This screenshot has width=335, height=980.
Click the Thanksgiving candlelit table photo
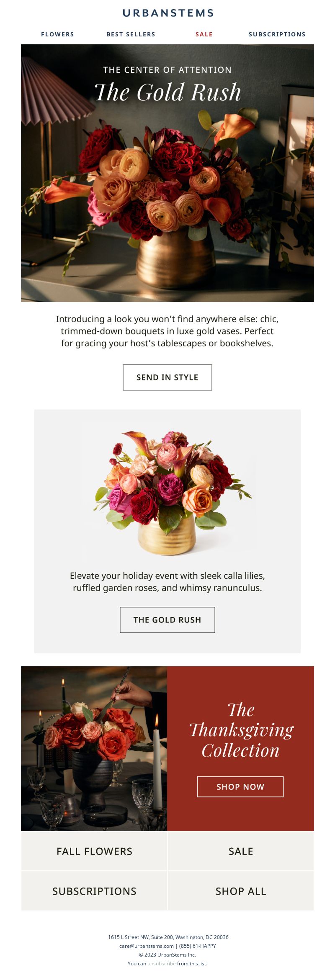tap(94, 749)
